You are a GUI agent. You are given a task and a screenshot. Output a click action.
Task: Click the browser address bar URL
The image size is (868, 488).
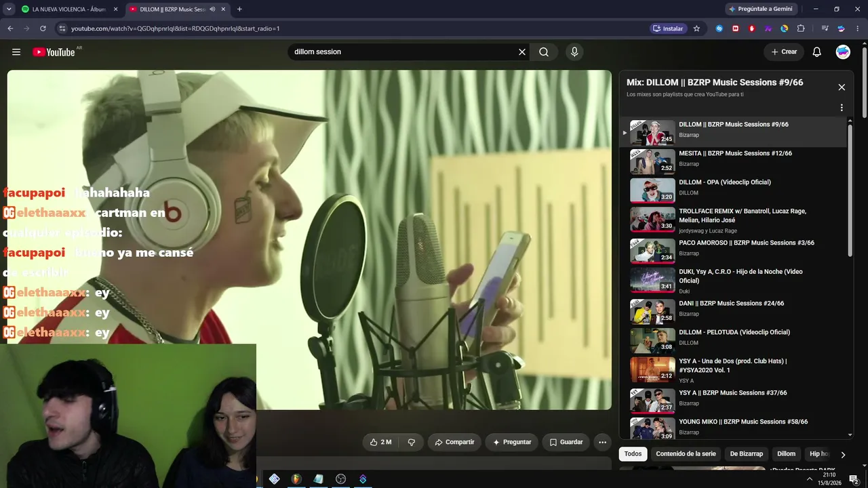point(176,28)
